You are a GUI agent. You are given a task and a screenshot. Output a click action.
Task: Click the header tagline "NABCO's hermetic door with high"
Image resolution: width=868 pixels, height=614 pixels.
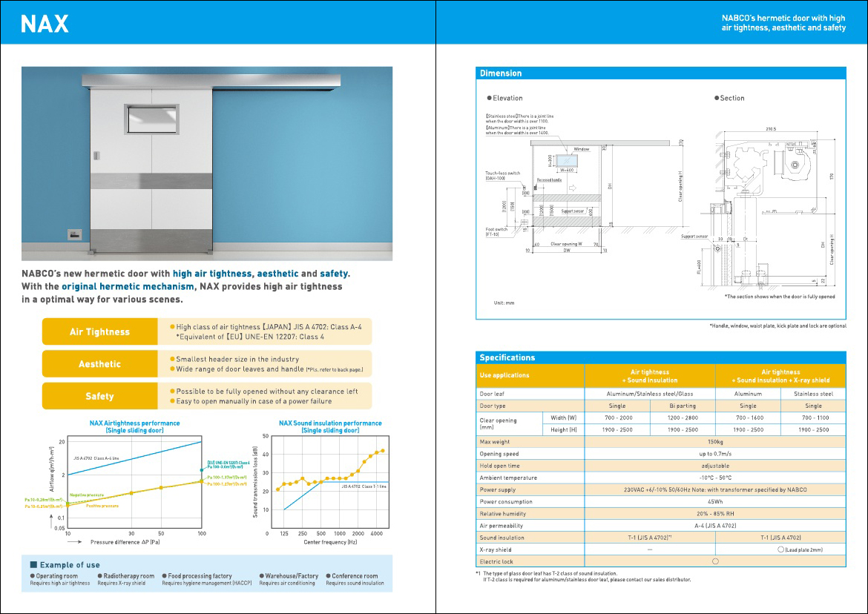tap(783, 19)
